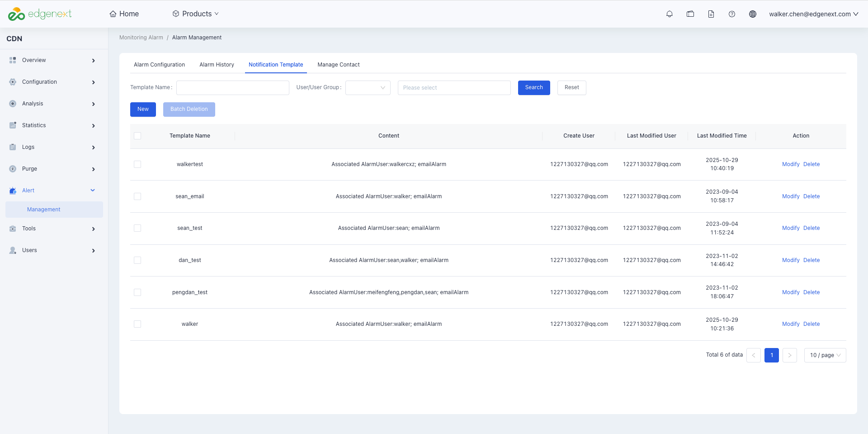Image resolution: width=868 pixels, height=434 pixels.
Task: Select the dan_test row checkbox
Action: click(x=137, y=260)
